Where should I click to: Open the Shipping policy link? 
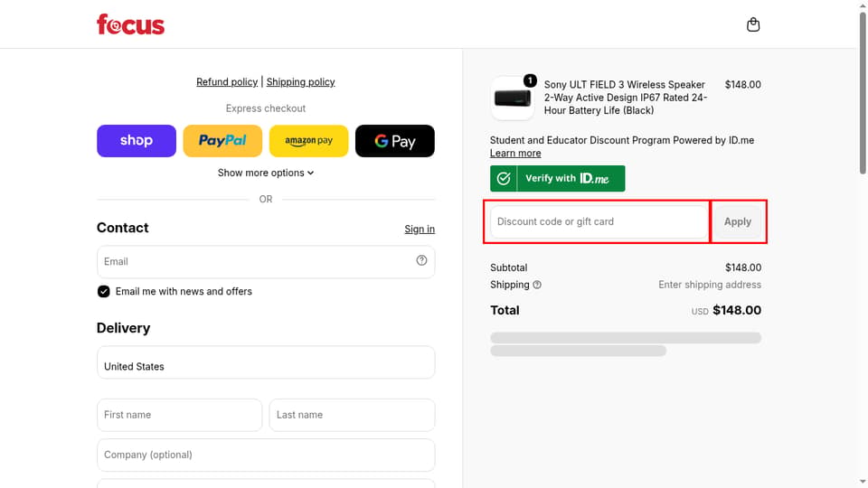tap(300, 82)
